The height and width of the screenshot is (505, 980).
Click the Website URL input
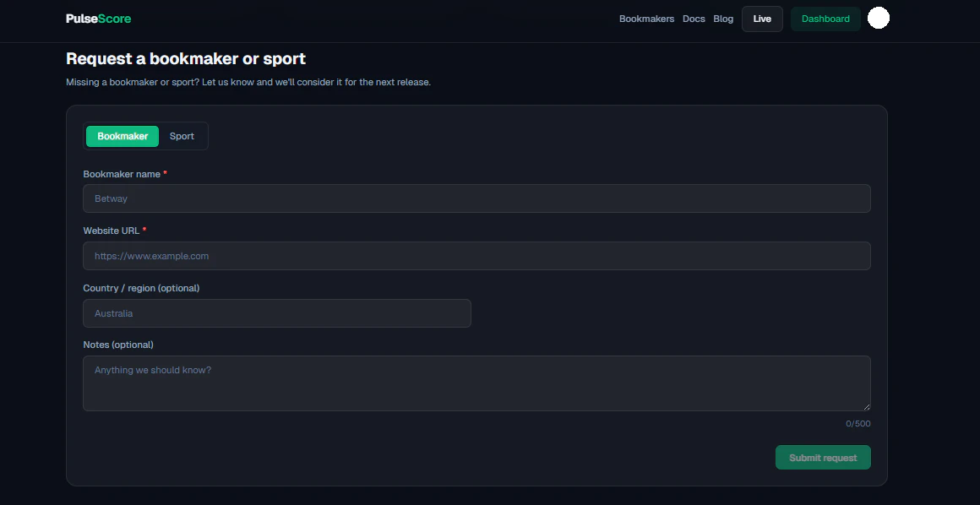click(476, 255)
